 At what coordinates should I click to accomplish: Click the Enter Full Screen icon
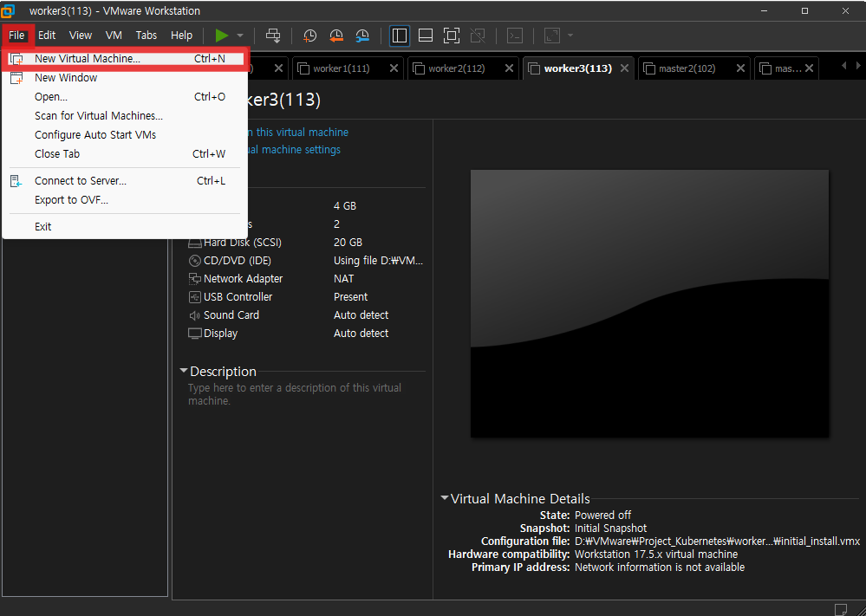[452, 36]
